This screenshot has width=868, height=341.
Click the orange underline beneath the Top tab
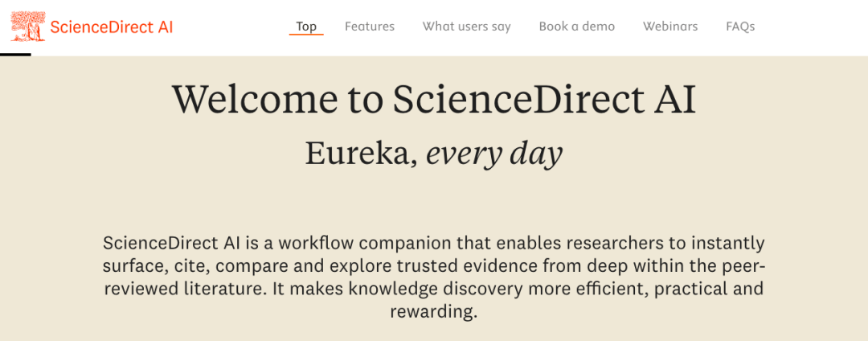306,35
